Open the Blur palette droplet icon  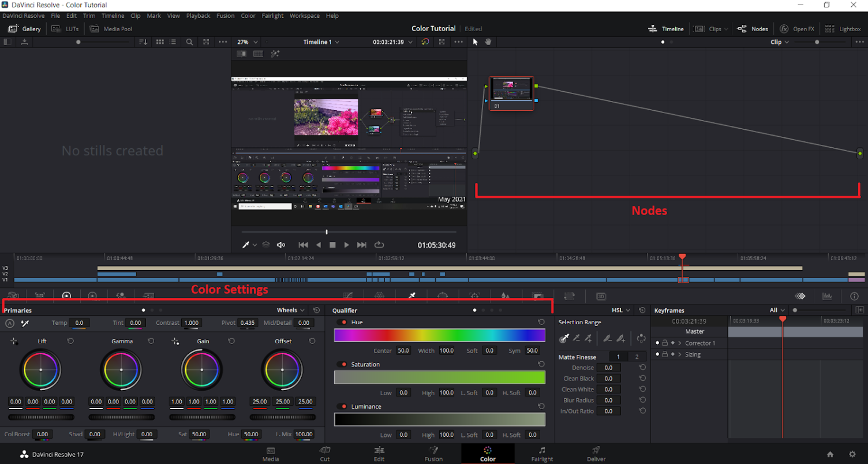point(505,295)
